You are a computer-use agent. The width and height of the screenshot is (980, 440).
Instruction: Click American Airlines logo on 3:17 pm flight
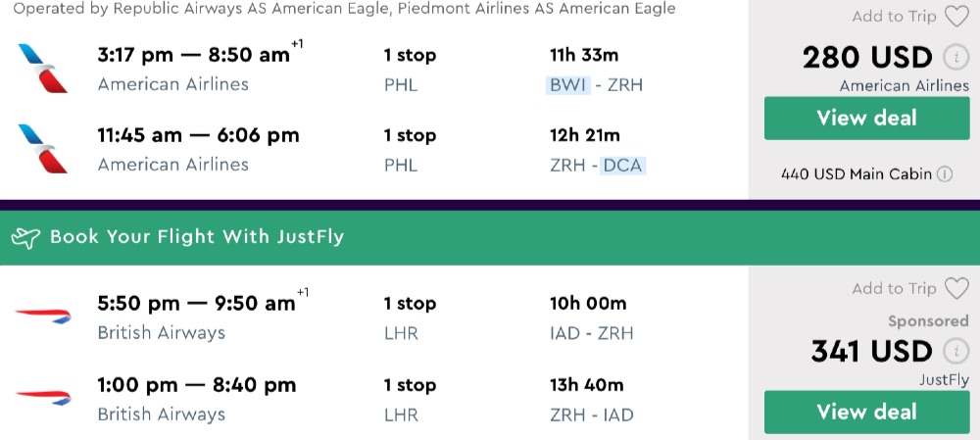(43, 69)
